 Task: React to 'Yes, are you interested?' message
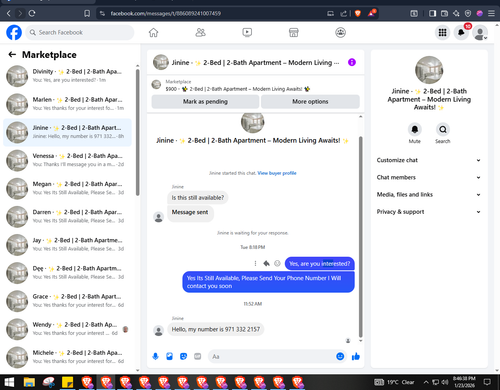[x=277, y=263]
